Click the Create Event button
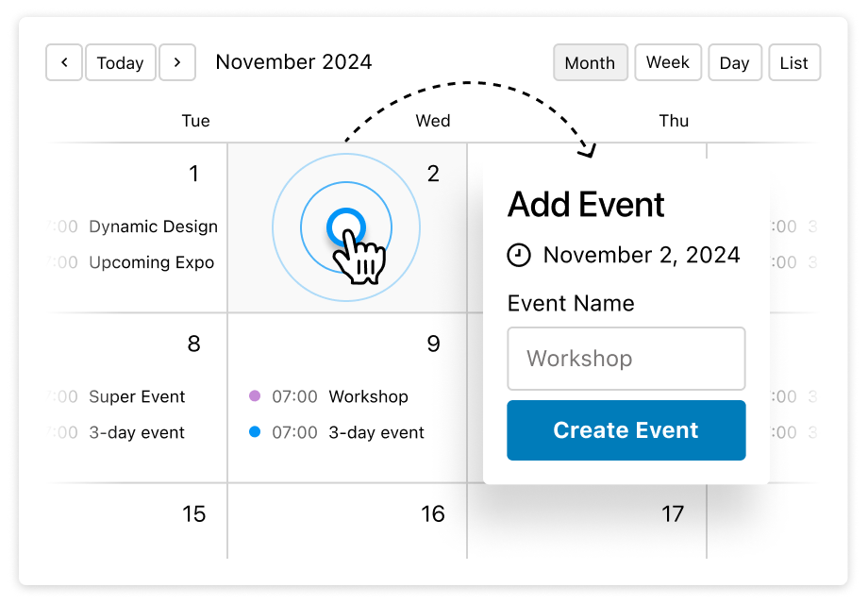 [x=626, y=430]
